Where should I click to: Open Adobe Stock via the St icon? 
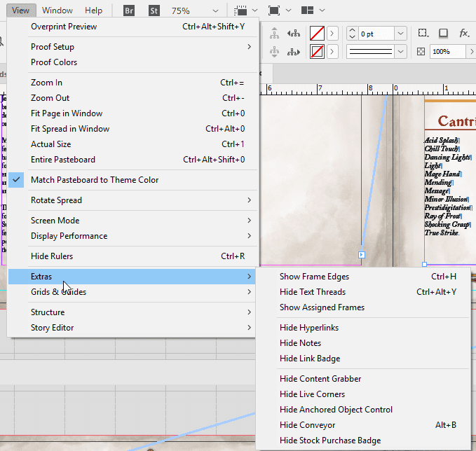(x=154, y=11)
